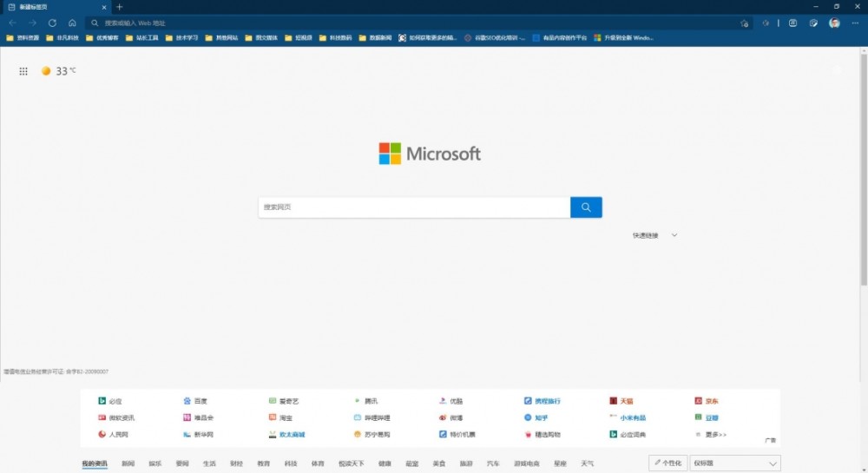Open the 微软资讯 quick link
Screen dimensions: 868x473
click(116, 417)
